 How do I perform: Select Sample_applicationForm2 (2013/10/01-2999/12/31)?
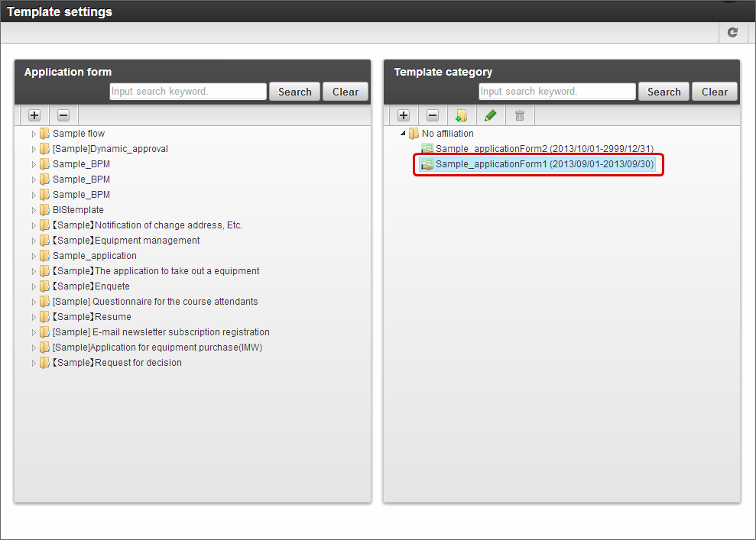[545, 149]
